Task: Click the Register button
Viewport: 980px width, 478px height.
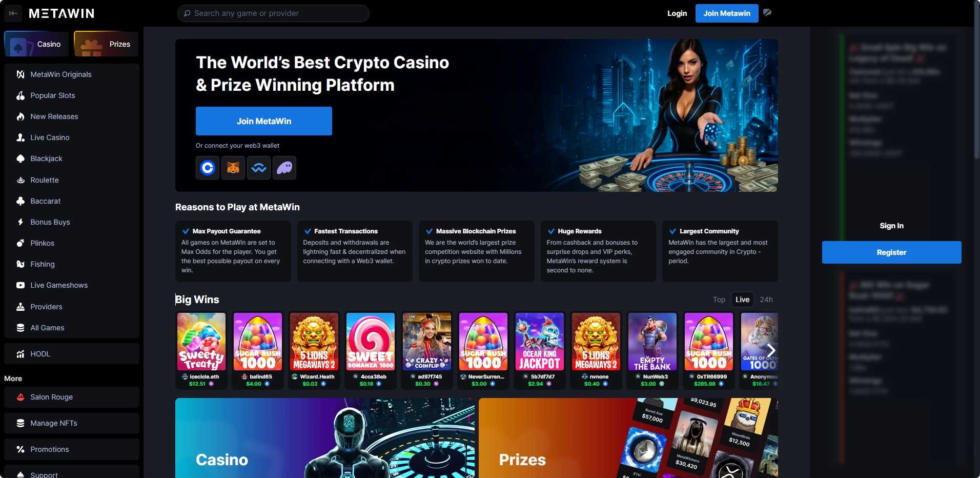Action: pyautogui.click(x=892, y=252)
